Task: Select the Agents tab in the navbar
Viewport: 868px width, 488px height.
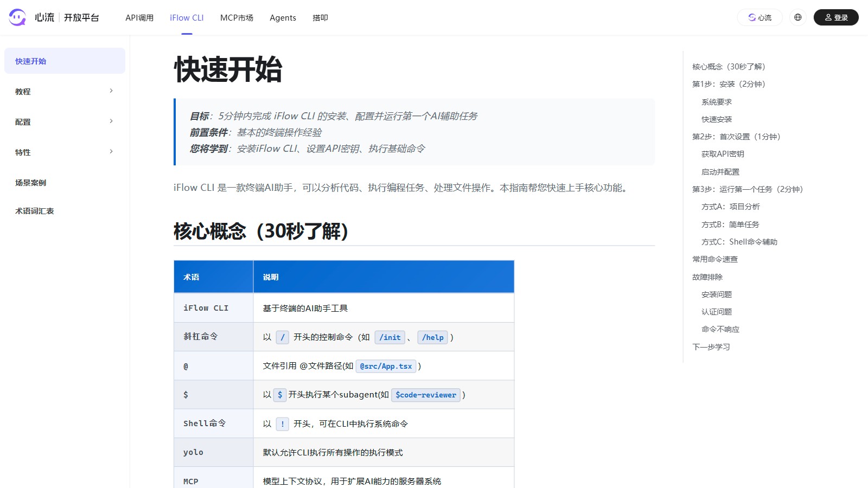Action: click(x=283, y=17)
